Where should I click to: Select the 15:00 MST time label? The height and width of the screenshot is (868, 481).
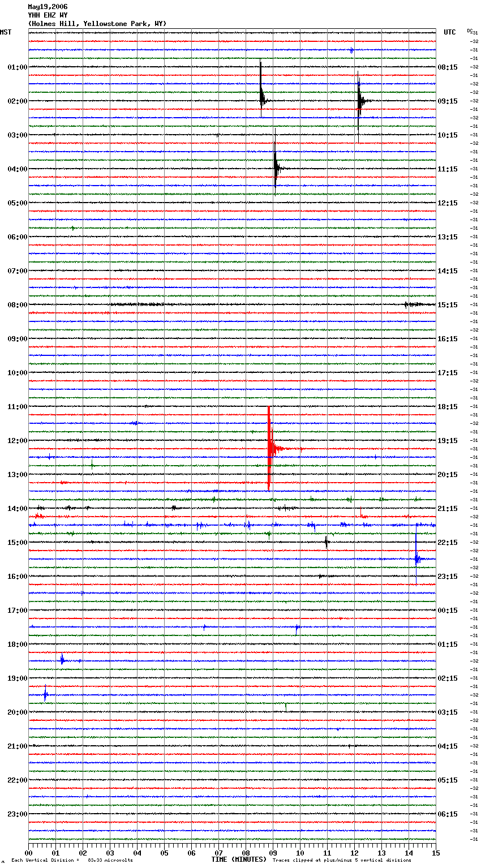18,543
